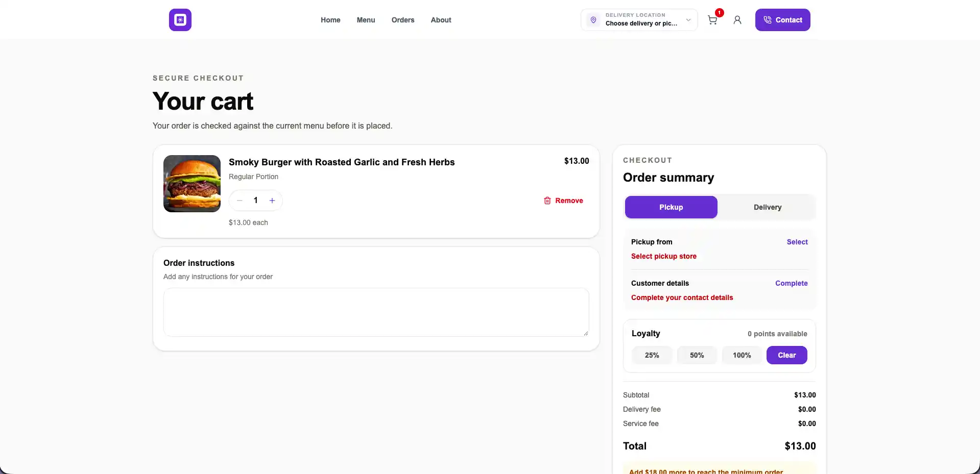This screenshot has width=980, height=474.
Task: Go to the Orders page
Action: [403, 20]
